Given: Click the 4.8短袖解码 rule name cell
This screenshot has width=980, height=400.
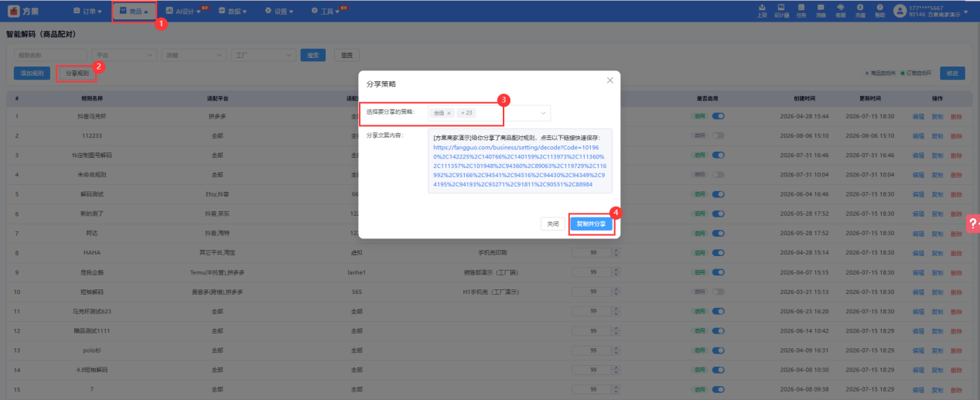Looking at the screenshot, I should coord(92,370).
